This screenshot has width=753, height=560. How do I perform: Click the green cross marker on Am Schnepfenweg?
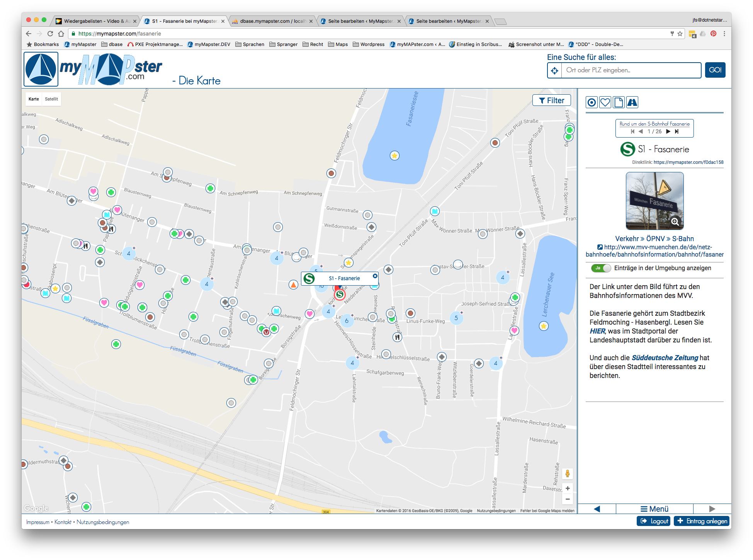point(210,188)
